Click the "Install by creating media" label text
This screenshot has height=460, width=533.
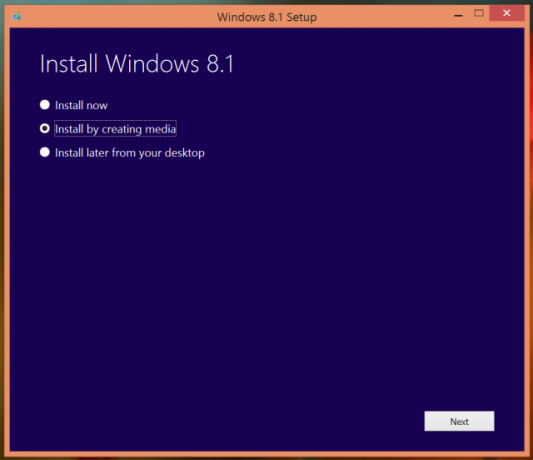(x=115, y=129)
